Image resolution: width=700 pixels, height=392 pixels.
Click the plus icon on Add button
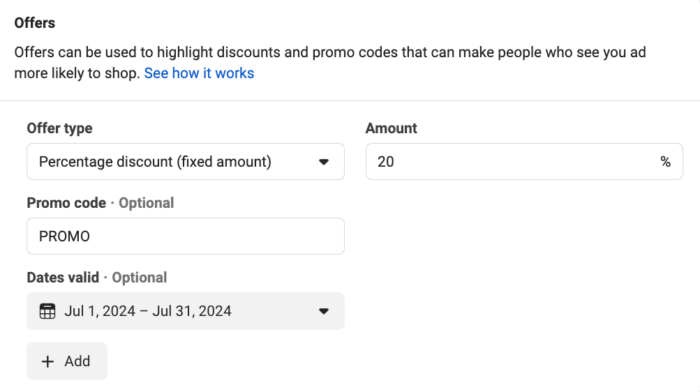coord(47,361)
